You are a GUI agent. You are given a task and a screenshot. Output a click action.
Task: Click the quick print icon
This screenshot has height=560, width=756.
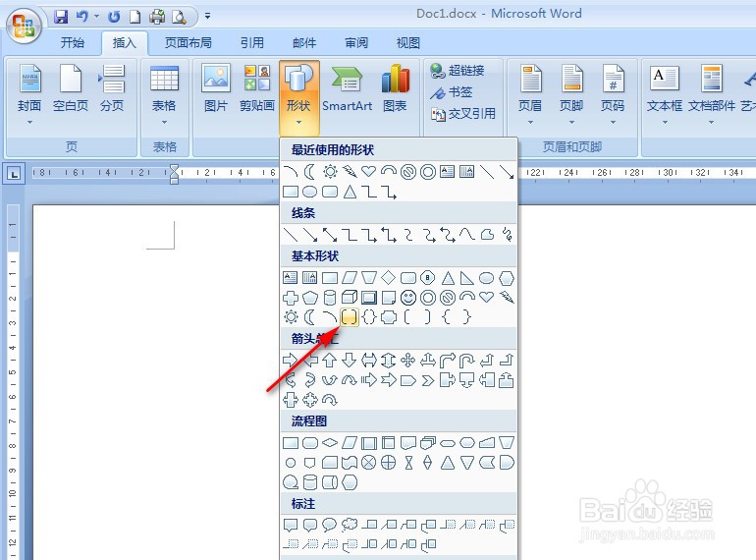coord(157,17)
